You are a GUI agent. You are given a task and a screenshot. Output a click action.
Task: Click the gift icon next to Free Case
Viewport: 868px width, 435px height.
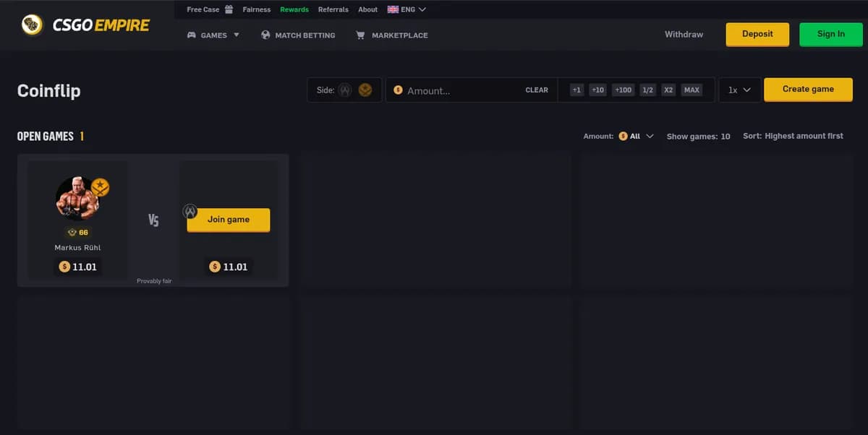click(x=229, y=9)
